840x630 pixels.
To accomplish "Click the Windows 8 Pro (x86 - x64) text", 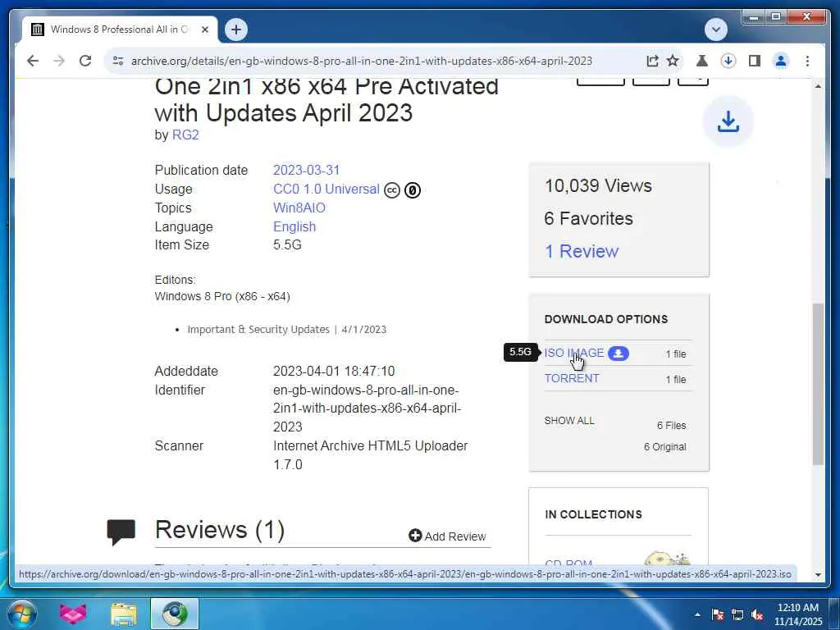I will tap(222, 296).
